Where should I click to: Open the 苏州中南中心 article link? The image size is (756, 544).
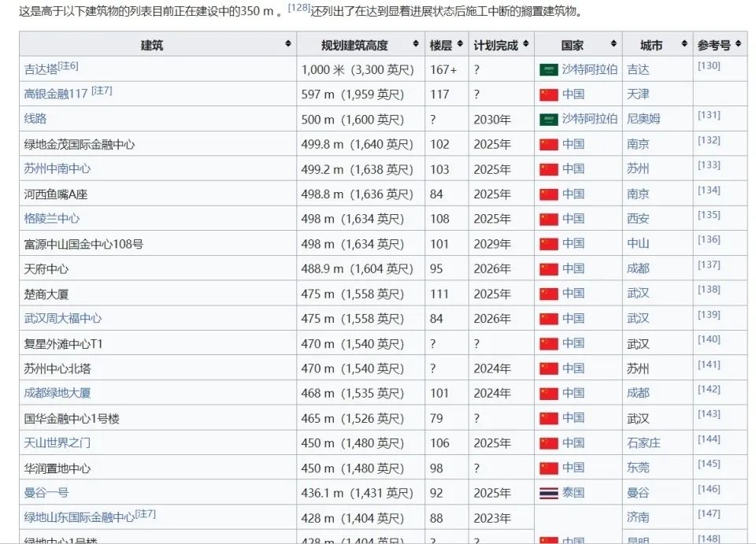point(57,169)
